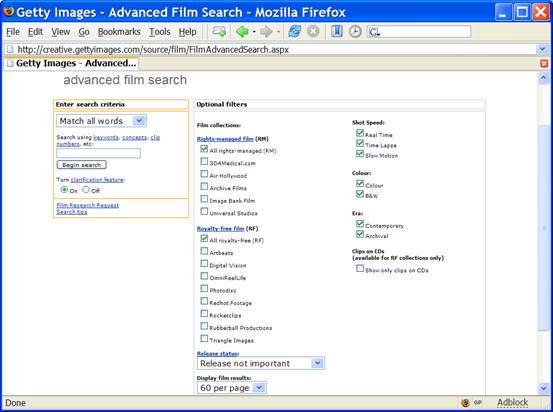Screen dimensions: 553x412
Task: Click the page icon in address bar
Action: click(10, 49)
